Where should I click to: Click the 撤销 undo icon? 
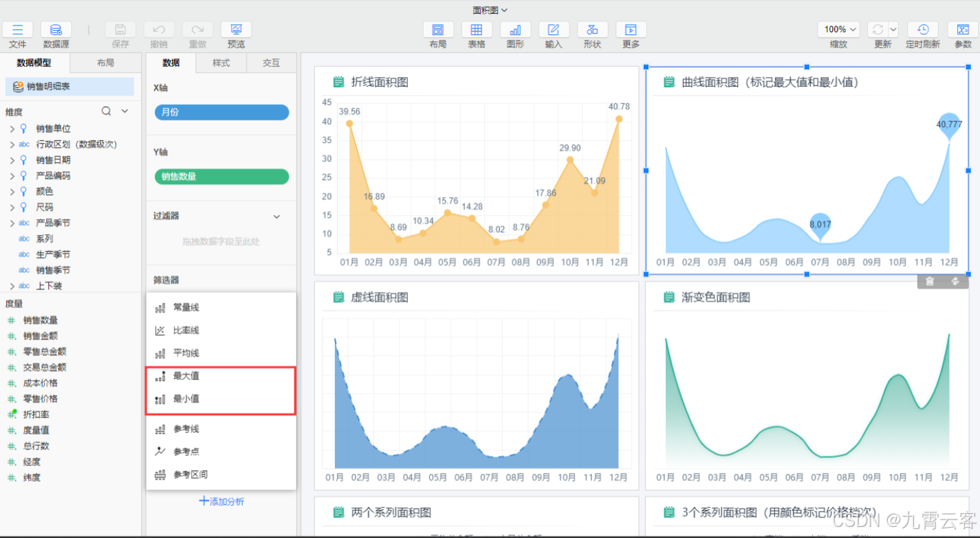(159, 30)
